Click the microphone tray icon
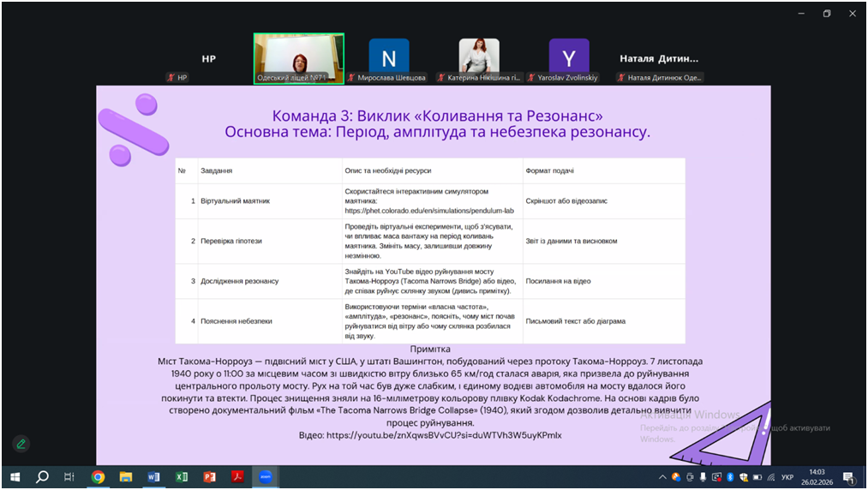Image resolution: width=868 pixels, height=490 pixels. pos(703,477)
